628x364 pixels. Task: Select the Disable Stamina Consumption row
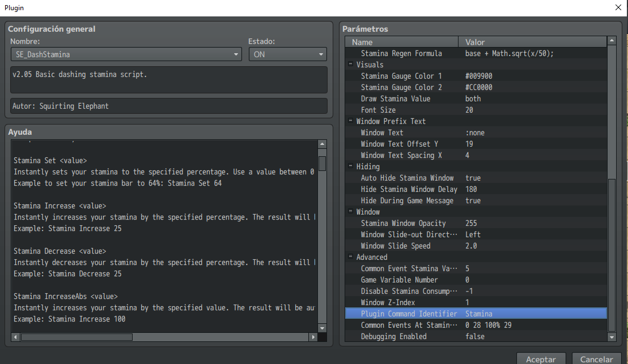pos(476,291)
